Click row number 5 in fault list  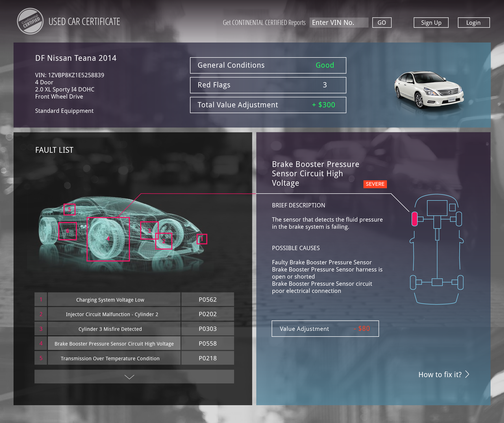tap(41, 358)
